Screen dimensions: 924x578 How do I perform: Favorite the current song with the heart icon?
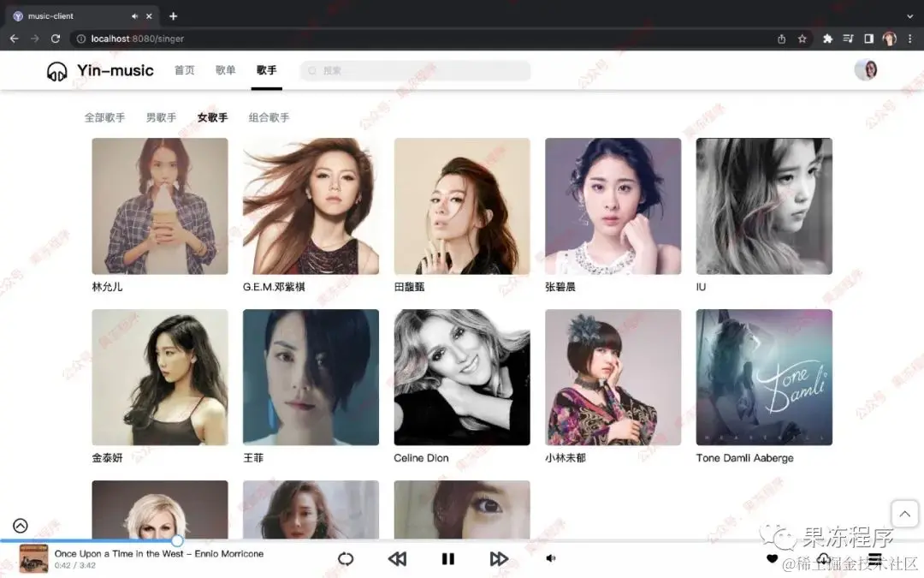(773, 558)
